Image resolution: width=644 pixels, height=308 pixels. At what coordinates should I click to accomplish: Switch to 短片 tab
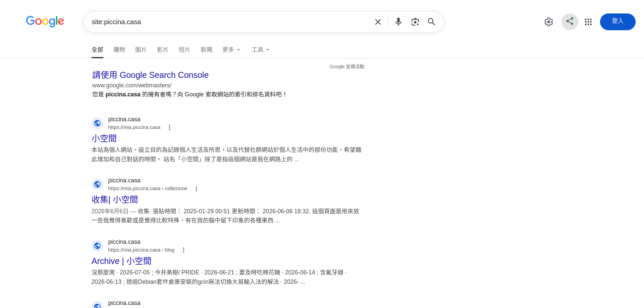coord(184,50)
